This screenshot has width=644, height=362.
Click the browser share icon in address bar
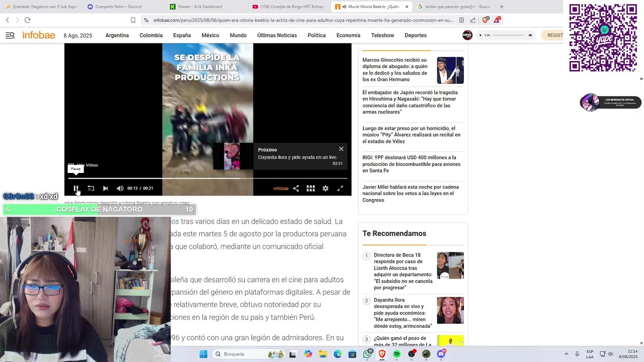(473, 20)
